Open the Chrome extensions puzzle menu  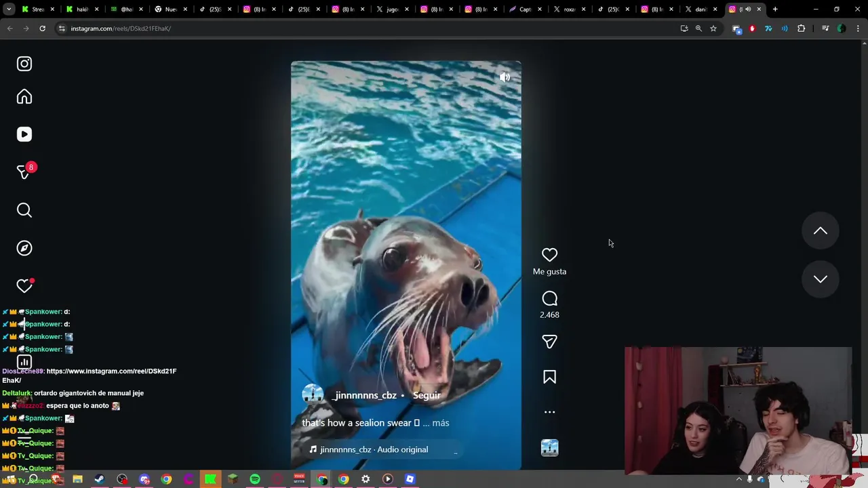(802, 28)
